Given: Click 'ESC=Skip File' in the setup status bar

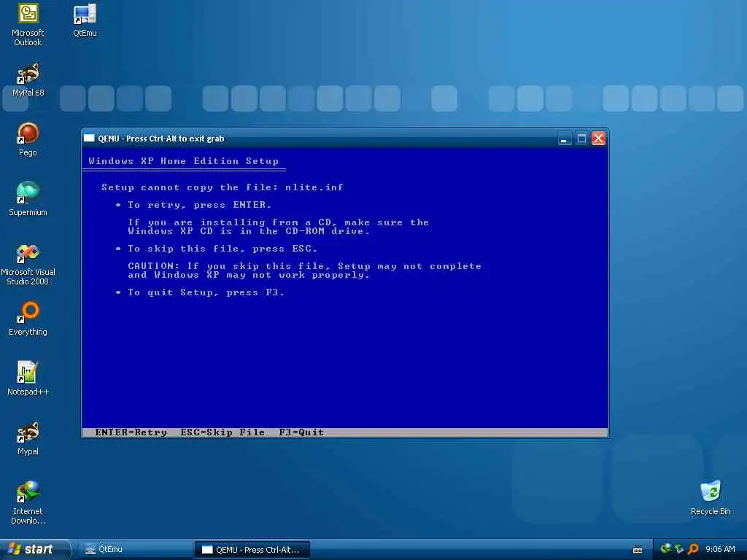Looking at the screenshot, I should [x=222, y=432].
